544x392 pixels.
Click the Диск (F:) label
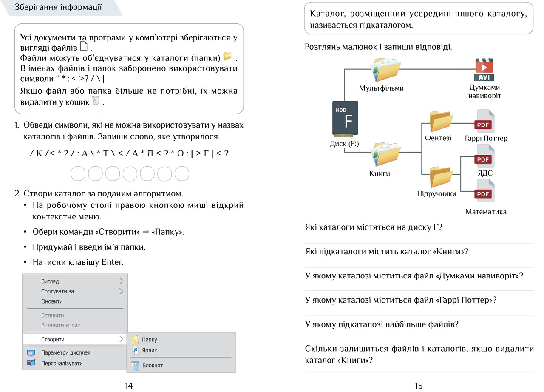click(344, 144)
